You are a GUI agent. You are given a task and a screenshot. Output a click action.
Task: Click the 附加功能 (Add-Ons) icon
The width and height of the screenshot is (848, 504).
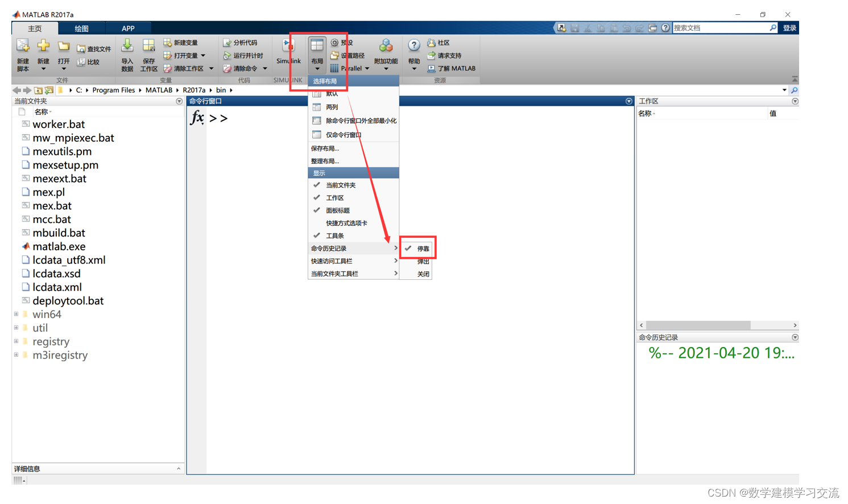[x=386, y=47]
